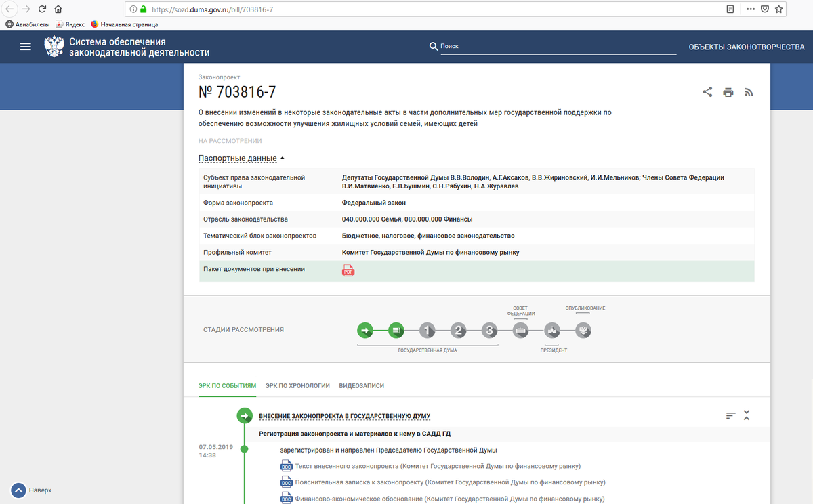Viewport: 813px width, 504px height.
Task: Click Бюджетное, налоговое, финансовое законодательство value
Action: (x=428, y=236)
